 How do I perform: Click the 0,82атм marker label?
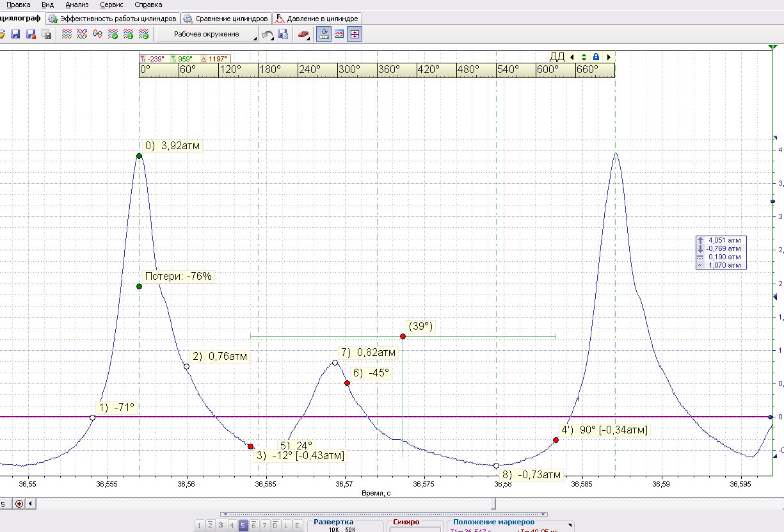click(369, 352)
